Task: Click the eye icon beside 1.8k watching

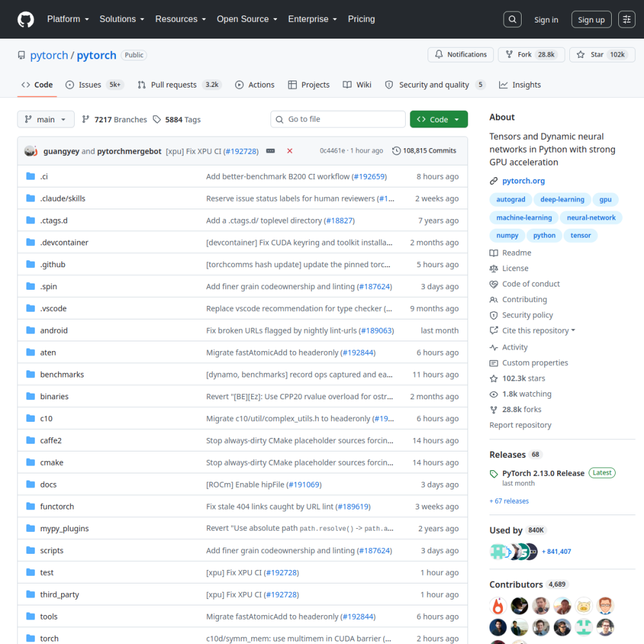Action: point(493,394)
